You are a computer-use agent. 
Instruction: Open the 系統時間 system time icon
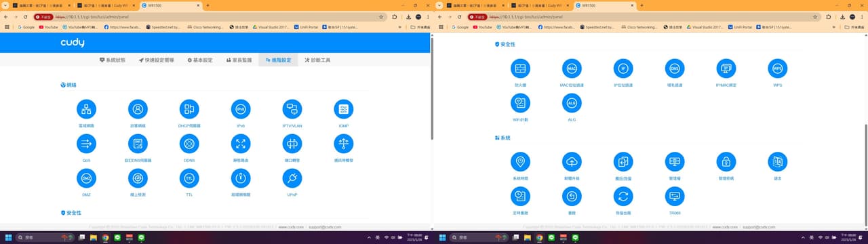[x=520, y=161]
